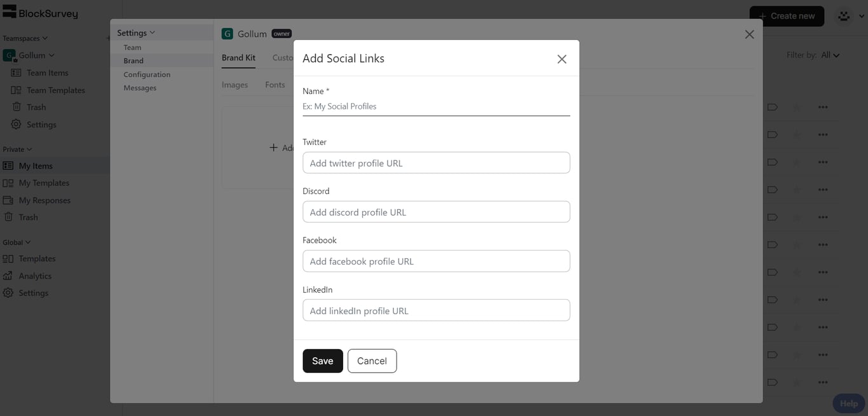This screenshot has height=416, width=868.
Task: Expand the Teamspaces section chevron
Action: tap(44, 38)
